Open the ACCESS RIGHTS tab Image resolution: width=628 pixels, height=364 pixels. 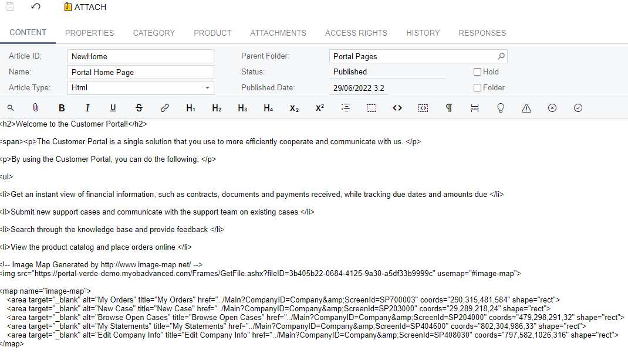tap(356, 33)
